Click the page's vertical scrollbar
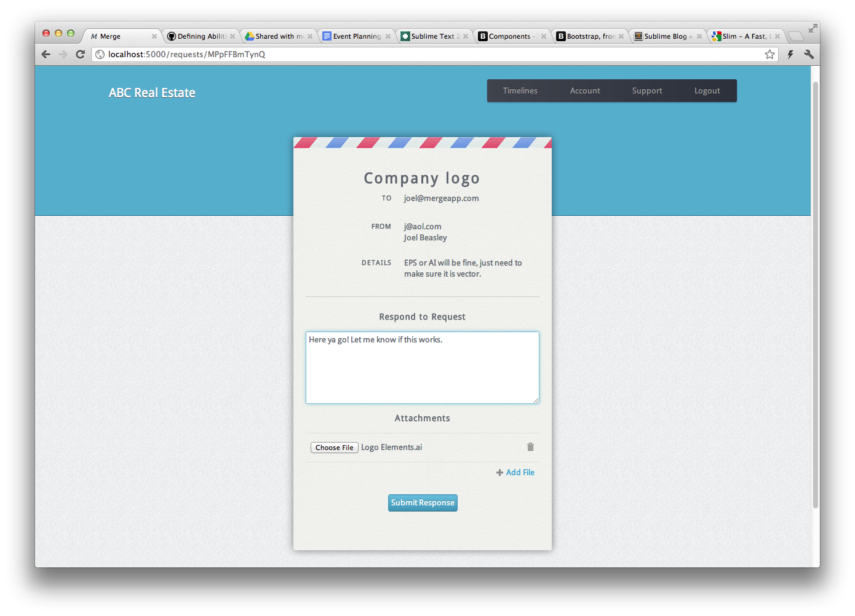 816,295
